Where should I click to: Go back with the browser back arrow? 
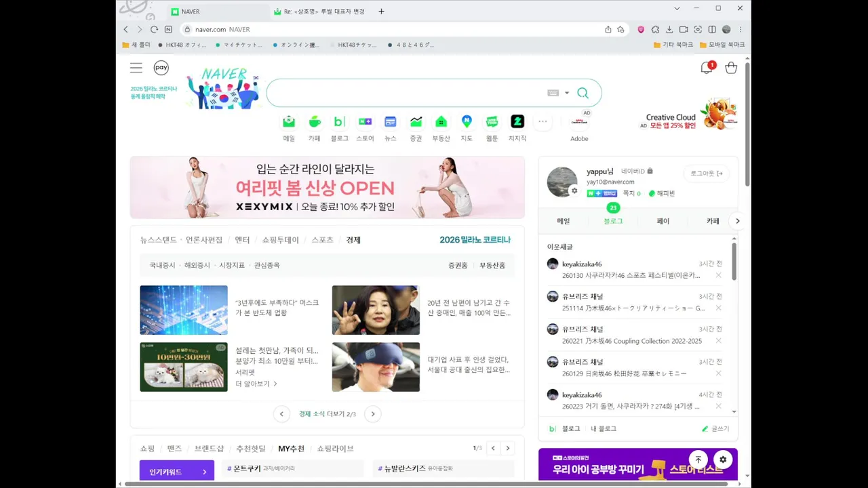125,29
